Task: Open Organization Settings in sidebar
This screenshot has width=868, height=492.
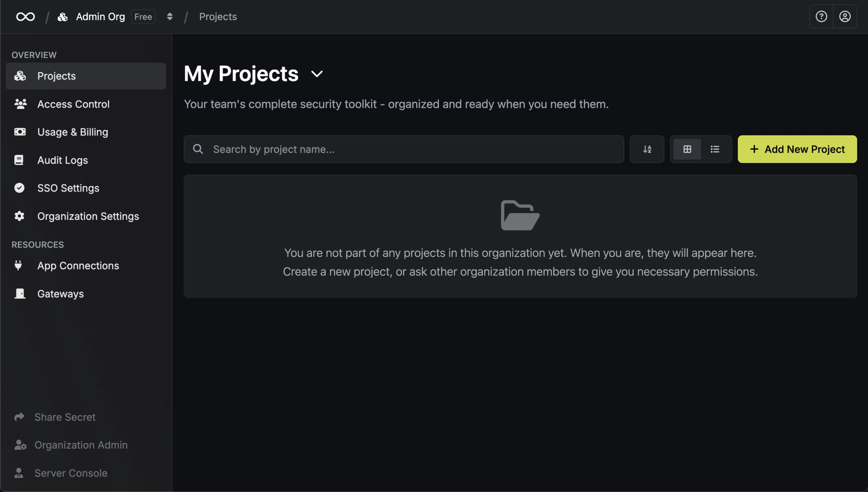Action: pos(88,216)
